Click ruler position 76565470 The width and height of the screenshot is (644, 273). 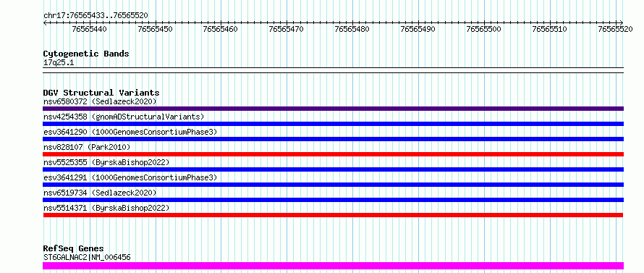coord(287,29)
